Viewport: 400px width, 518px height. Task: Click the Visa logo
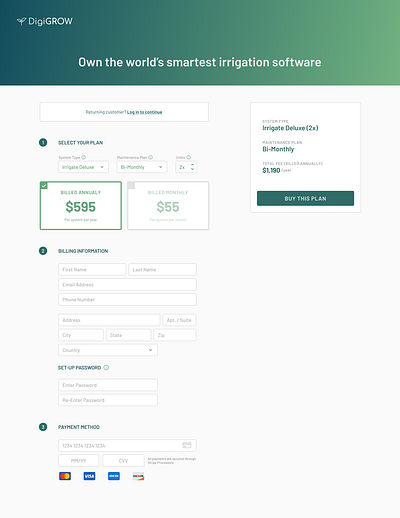(89, 476)
